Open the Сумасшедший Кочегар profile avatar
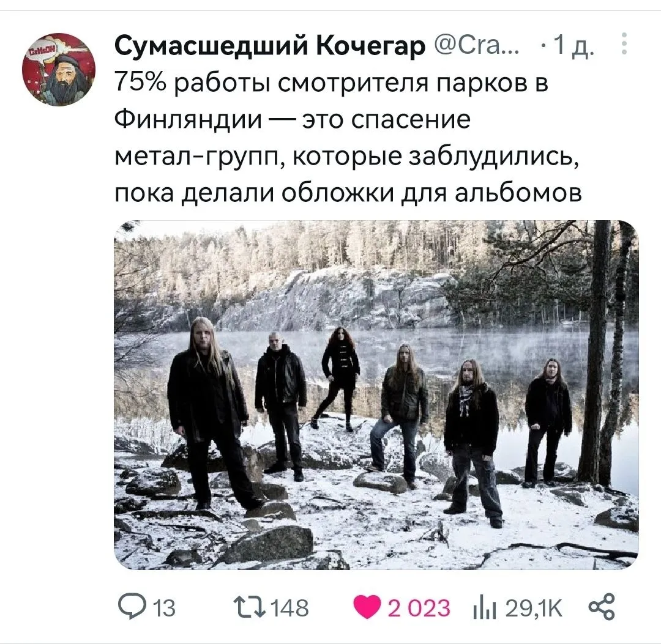Viewport: 661px width, 644px height. coord(59,70)
